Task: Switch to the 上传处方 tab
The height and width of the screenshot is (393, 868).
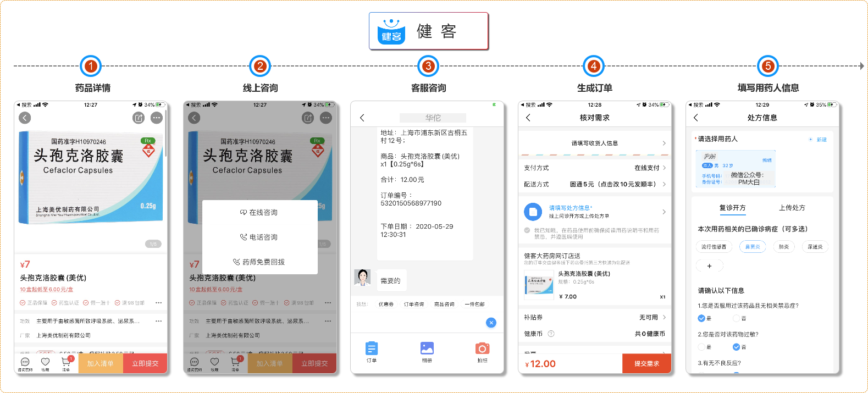Action: click(x=792, y=208)
